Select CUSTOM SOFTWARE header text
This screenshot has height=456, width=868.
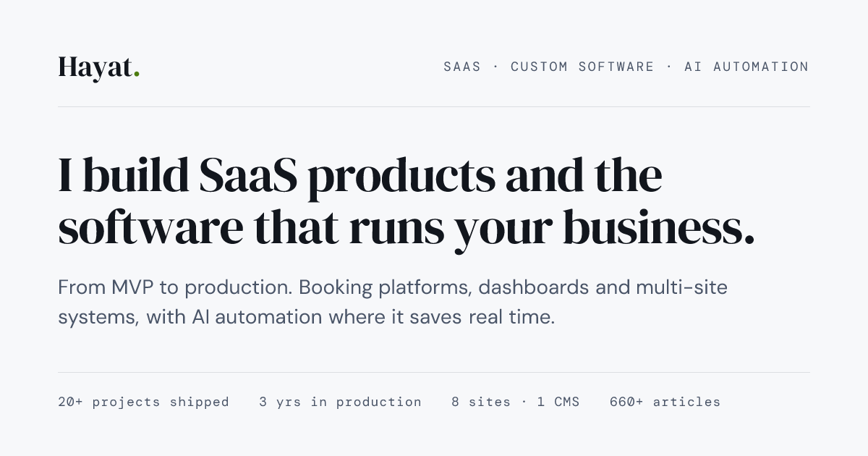[x=582, y=67]
